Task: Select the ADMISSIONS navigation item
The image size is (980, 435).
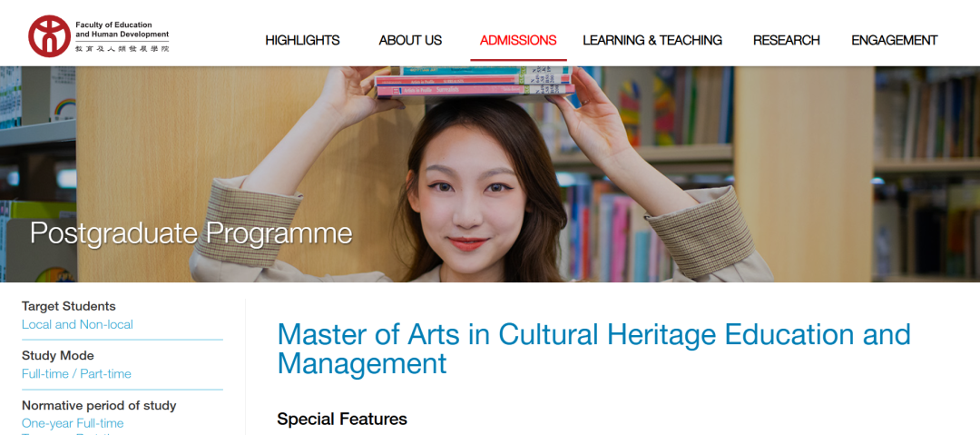Action: coord(518,40)
